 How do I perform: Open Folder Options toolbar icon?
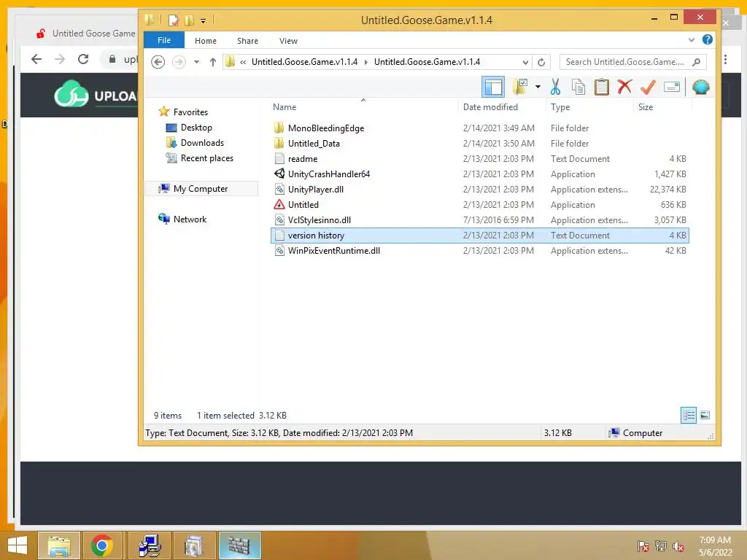[x=519, y=87]
